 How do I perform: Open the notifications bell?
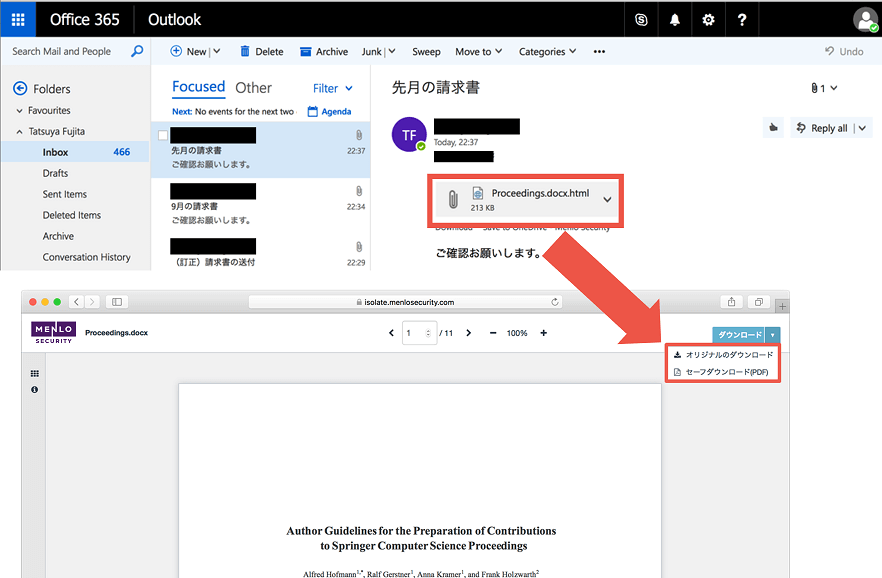pyautogui.click(x=674, y=20)
